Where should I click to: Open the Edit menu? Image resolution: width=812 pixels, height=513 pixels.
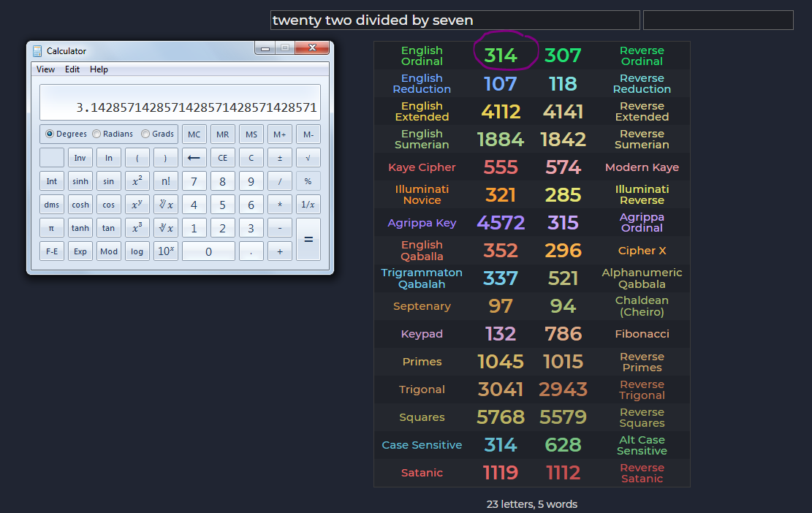[72, 69]
